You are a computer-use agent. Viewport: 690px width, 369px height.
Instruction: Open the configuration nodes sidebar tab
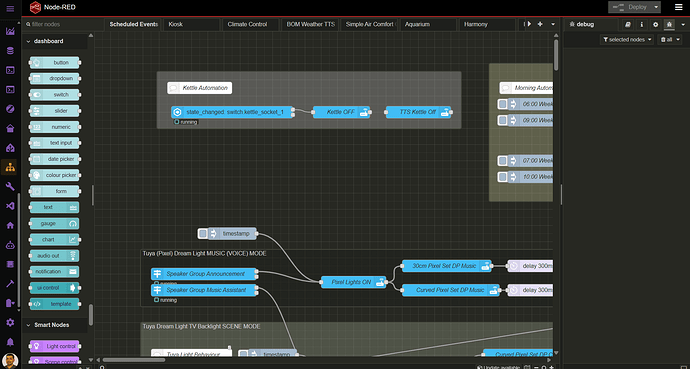tap(656, 24)
